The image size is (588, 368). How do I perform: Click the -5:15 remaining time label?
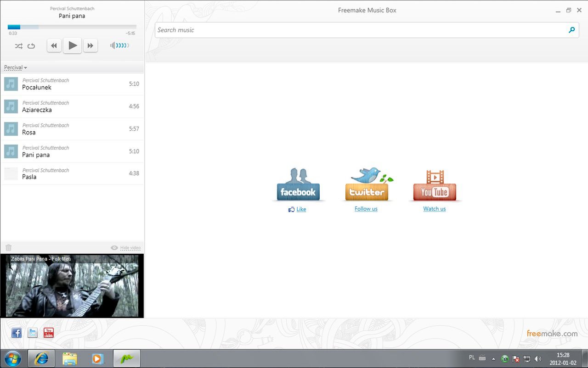(x=130, y=33)
